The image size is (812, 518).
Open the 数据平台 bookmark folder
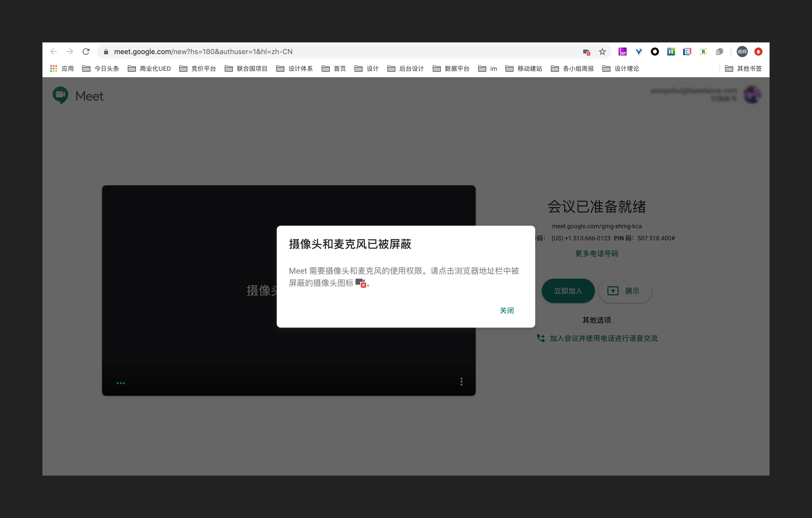click(451, 69)
